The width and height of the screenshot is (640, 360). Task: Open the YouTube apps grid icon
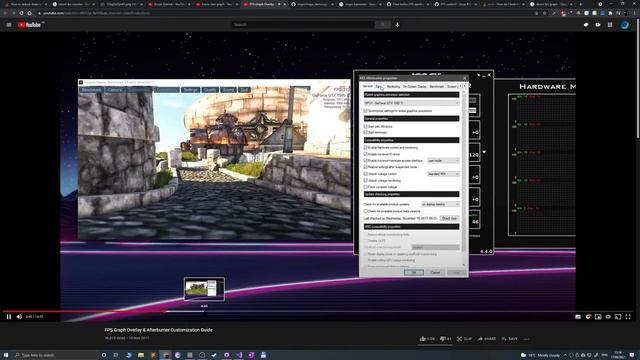tap(610, 25)
